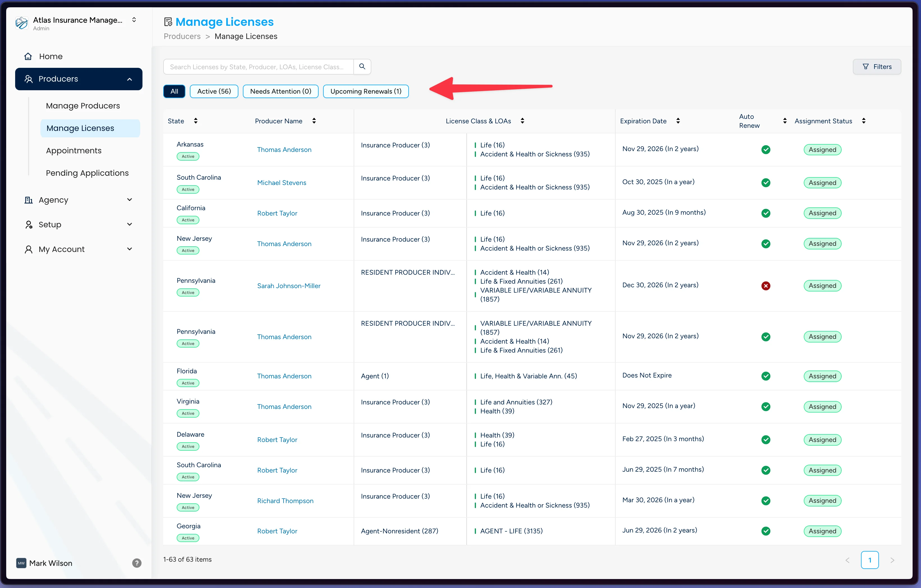
Task: Click the My Account person icon
Action: pyautogui.click(x=29, y=249)
